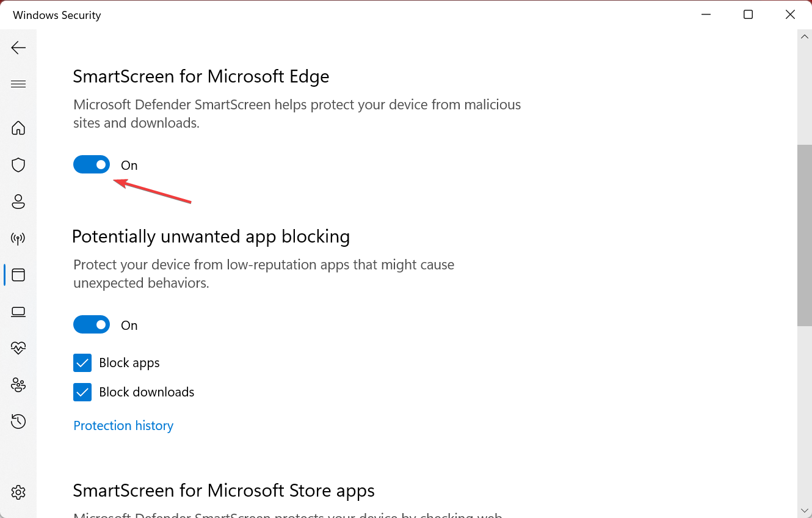Click the back arrow icon
The image size is (812, 518).
18,48
